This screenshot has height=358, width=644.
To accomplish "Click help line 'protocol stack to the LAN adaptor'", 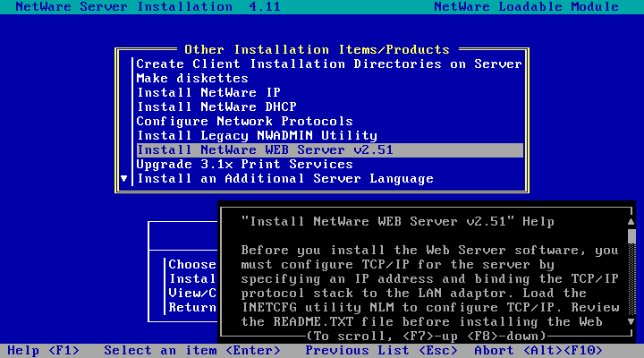I will (x=413, y=294).
